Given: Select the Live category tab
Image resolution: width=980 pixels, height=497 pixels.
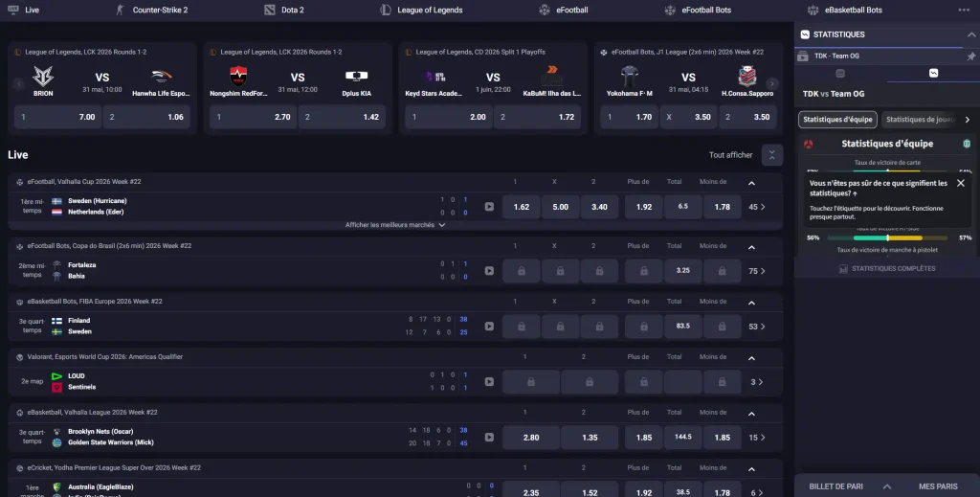Looking at the screenshot, I should pos(23,10).
